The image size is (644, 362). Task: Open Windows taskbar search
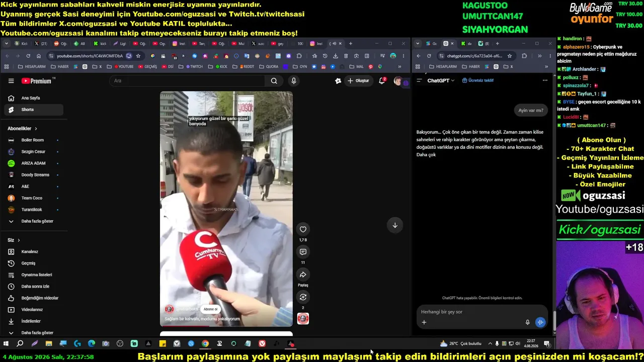(x=20, y=344)
